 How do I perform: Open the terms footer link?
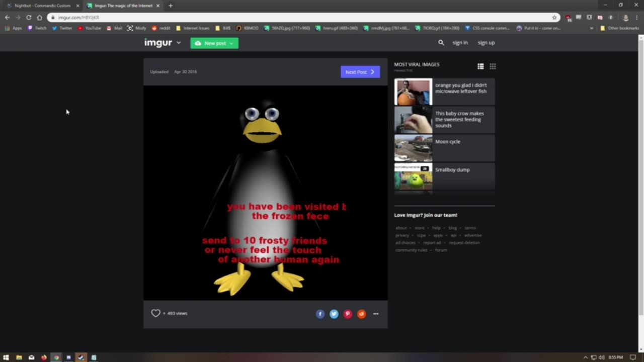coord(470,228)
